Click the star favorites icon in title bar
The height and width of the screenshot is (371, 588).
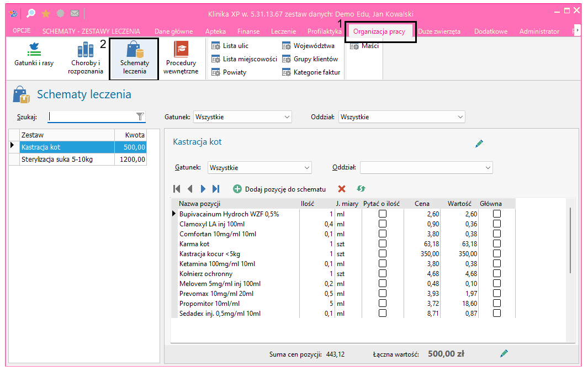pos(46,14)
